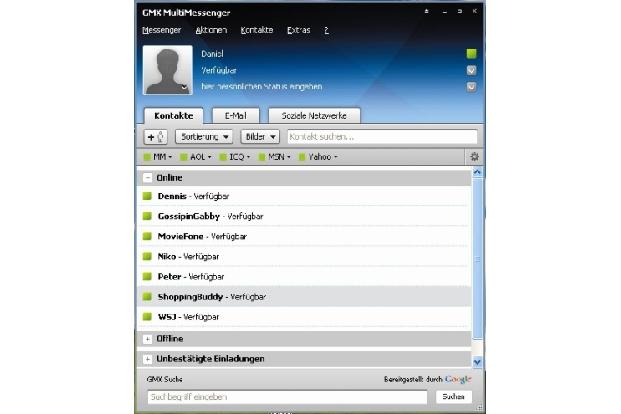Select contact Dennis
This screenshot has height=414, width=621.
pyautogui.click(x=304, y=196)
